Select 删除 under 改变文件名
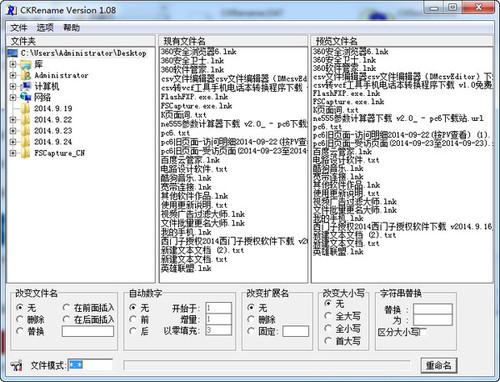500x382 pixels. [20, 319]
